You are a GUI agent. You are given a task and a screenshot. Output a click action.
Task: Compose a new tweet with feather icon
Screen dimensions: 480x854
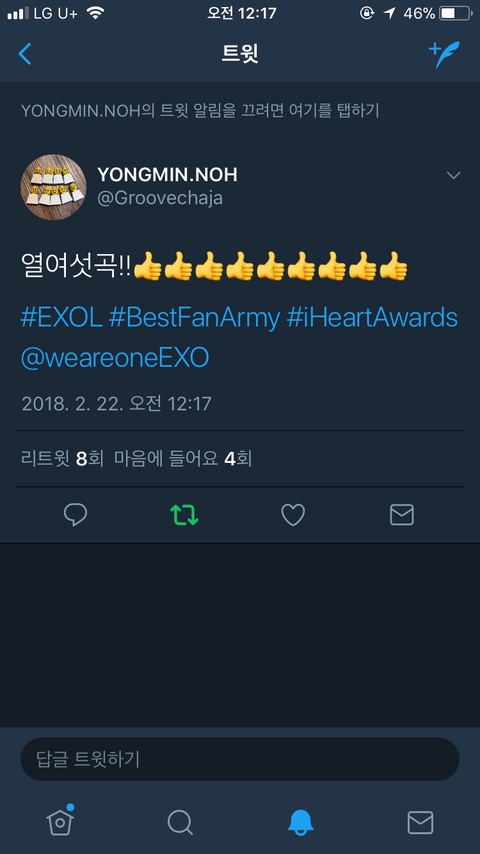pyautogui.click(x=444, y=54)
